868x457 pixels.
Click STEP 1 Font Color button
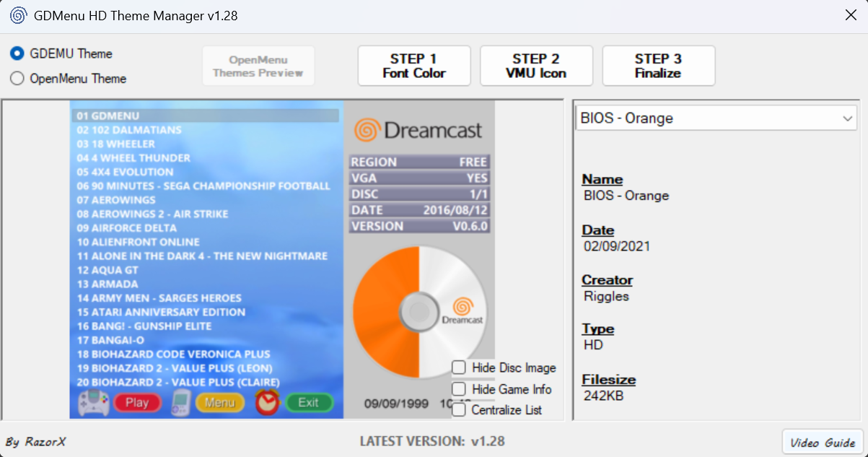click(x=414, y=66)
